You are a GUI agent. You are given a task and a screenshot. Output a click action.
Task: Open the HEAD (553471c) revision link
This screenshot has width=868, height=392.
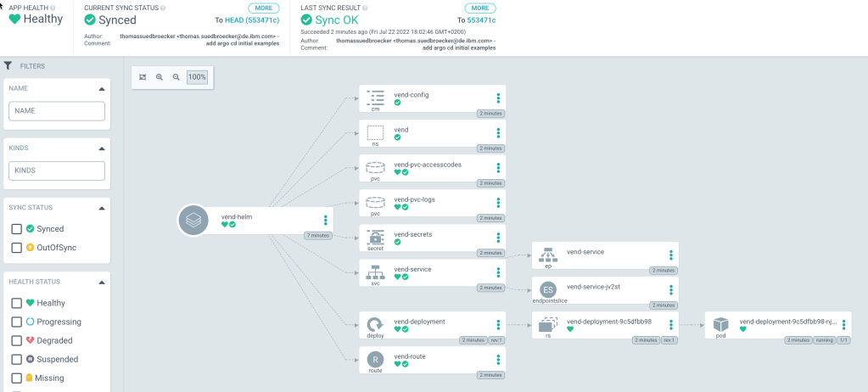tap(251, 20)
